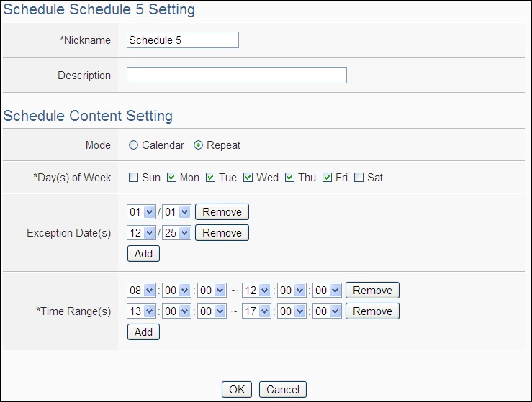Screen dimensions: 532x402
Task: Remove the 01/01 exception date
Action: 222,212
